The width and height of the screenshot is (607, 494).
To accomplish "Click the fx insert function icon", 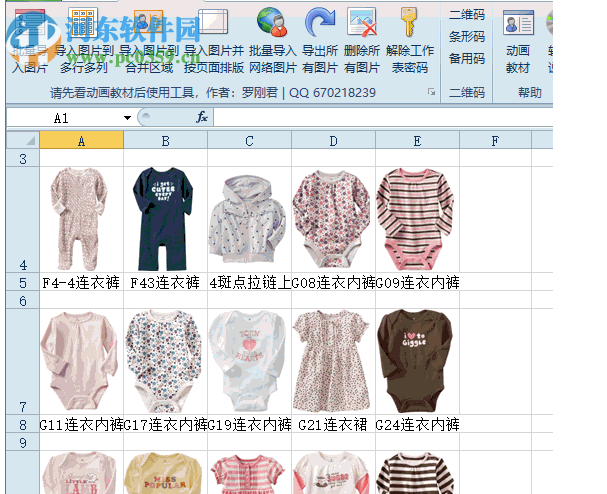I will point(201,117).
